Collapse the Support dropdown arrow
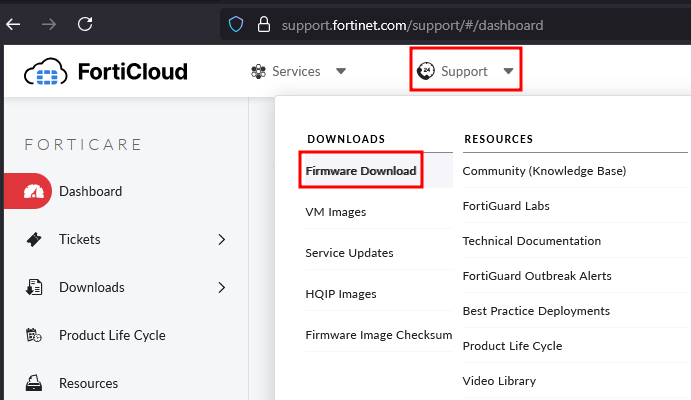691x400 pixels. [x=508, y=72]
